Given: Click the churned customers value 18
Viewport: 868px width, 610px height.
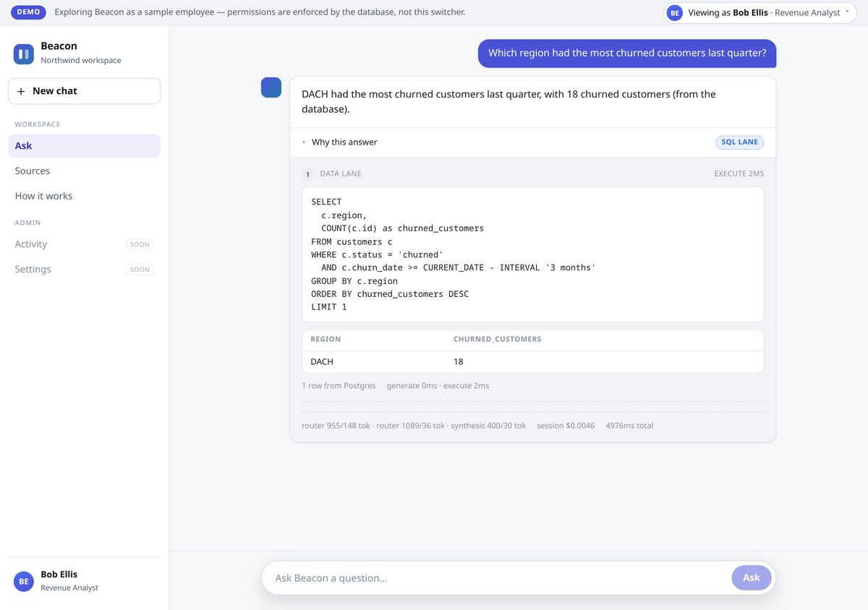Looking at the screenshot, I should pos(459,362).
